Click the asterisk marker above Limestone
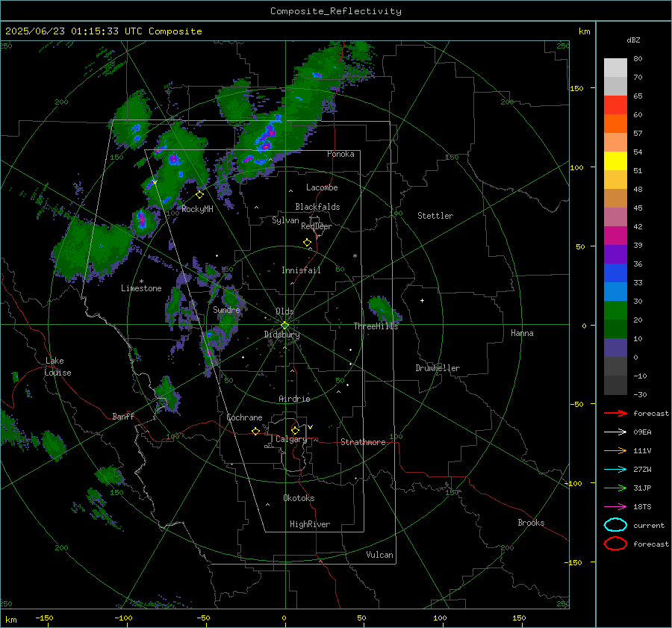The height and width of the screenshot is (628, 672). pos(141,282)
